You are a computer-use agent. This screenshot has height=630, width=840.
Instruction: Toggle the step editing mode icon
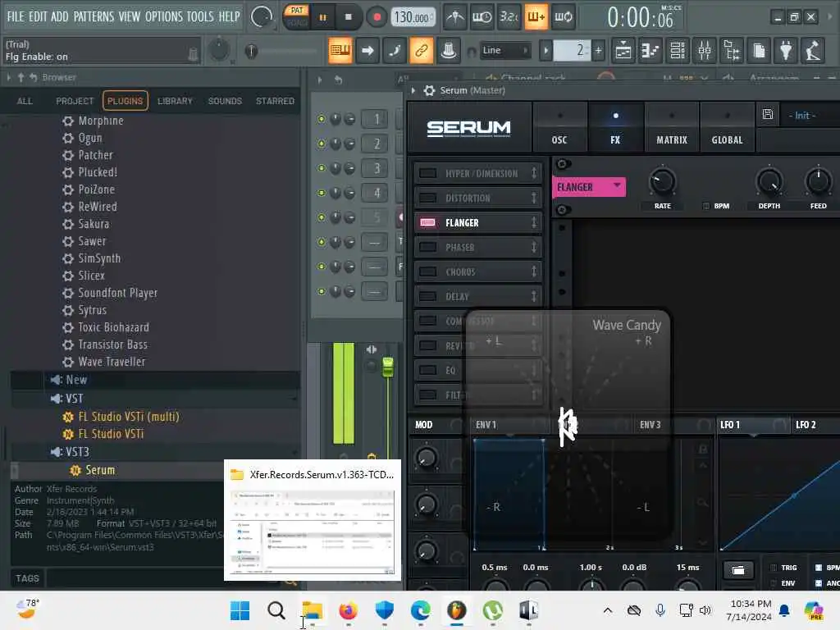coord(395,51)
